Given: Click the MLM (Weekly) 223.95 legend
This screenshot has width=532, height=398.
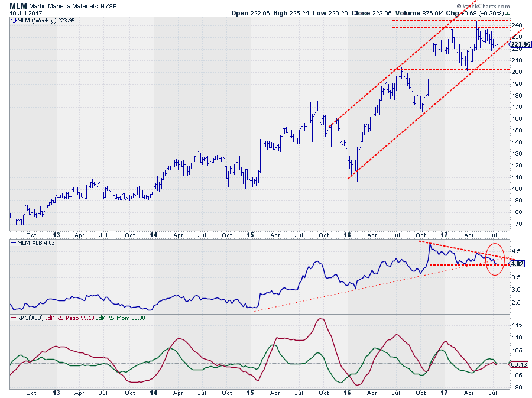Looking at the screenshot, I should tap(46, 21).
